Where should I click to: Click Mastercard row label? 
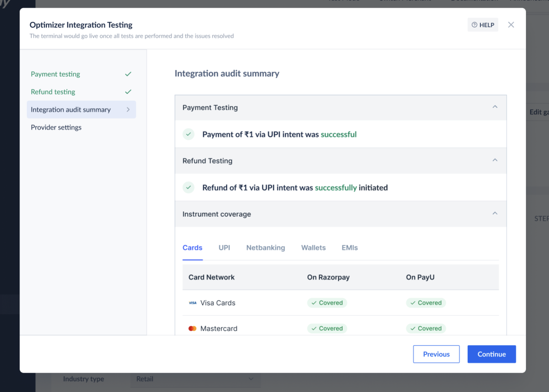point(219,329)
